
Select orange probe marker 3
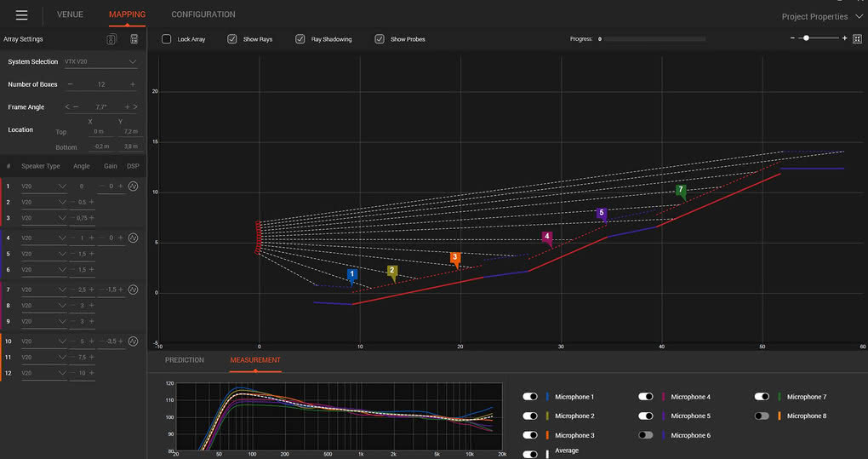click(455, 259)
